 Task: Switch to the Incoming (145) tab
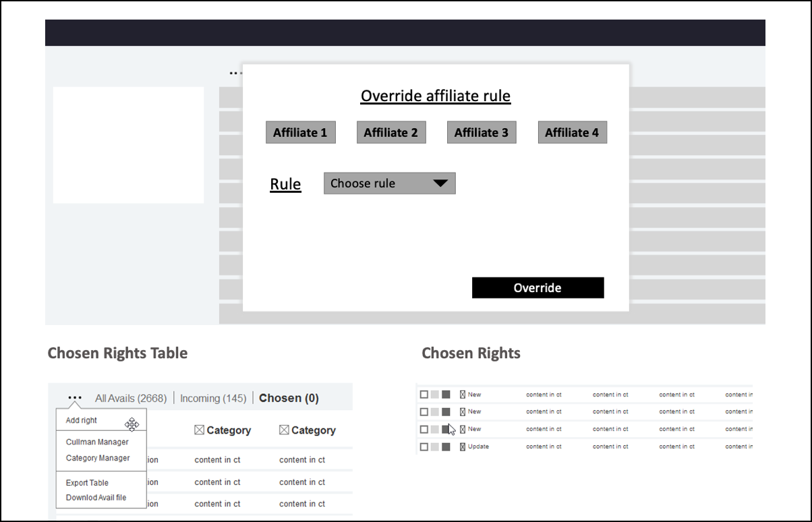coord(212,398)
